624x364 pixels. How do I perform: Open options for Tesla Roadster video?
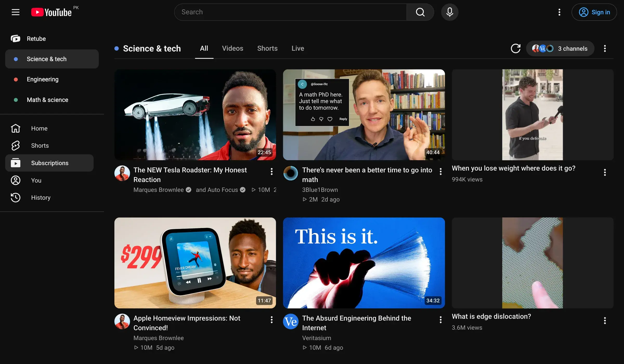pos(271,172)
